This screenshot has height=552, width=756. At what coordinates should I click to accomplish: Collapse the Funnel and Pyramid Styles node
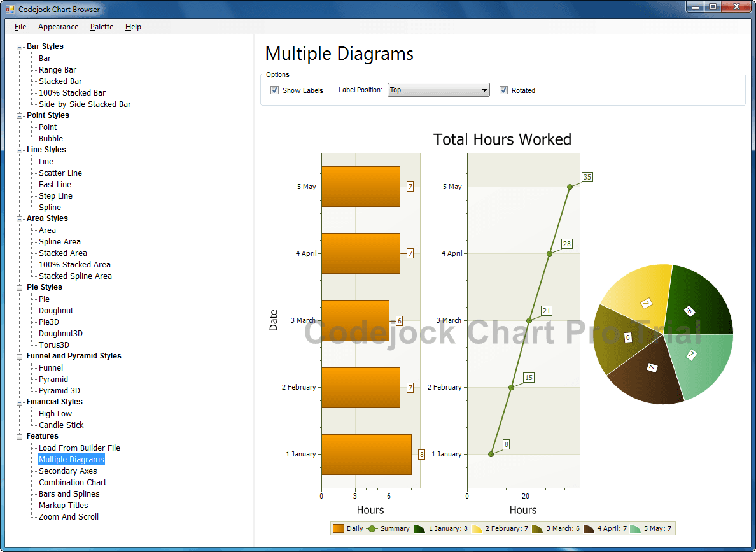pos(19,357)
